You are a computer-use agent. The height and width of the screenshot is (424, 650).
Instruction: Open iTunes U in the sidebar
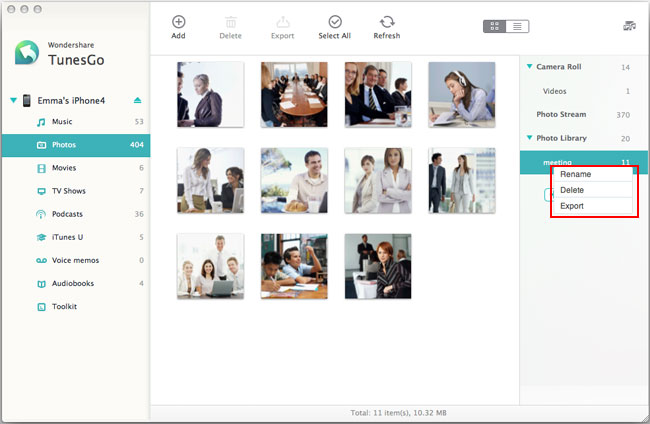76,237
